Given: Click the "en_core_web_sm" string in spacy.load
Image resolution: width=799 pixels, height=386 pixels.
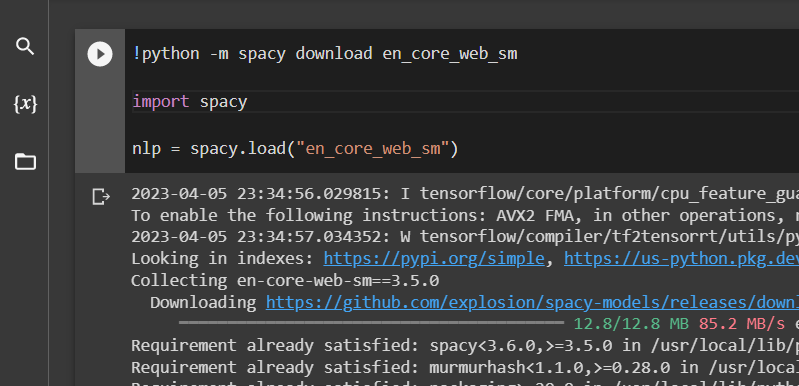Looking at the screenshot, I should (x=372, y=149).
